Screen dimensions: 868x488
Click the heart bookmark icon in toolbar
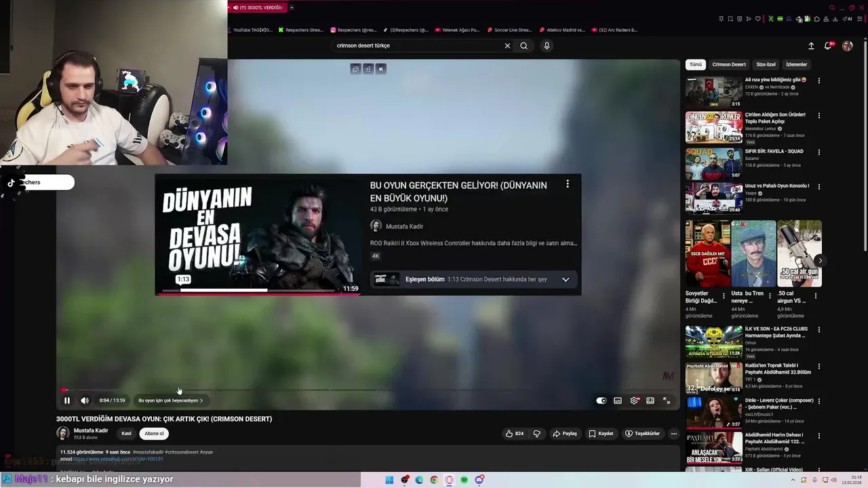757,19
